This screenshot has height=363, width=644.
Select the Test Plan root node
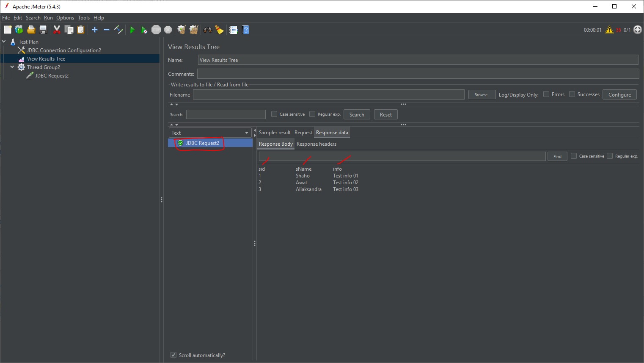(x=28, y=42)
